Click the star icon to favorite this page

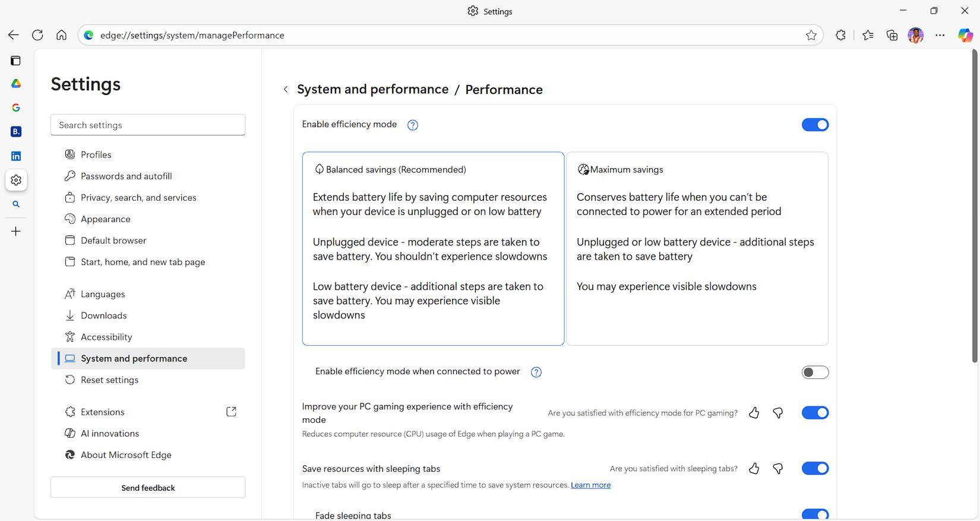(811, 35)
